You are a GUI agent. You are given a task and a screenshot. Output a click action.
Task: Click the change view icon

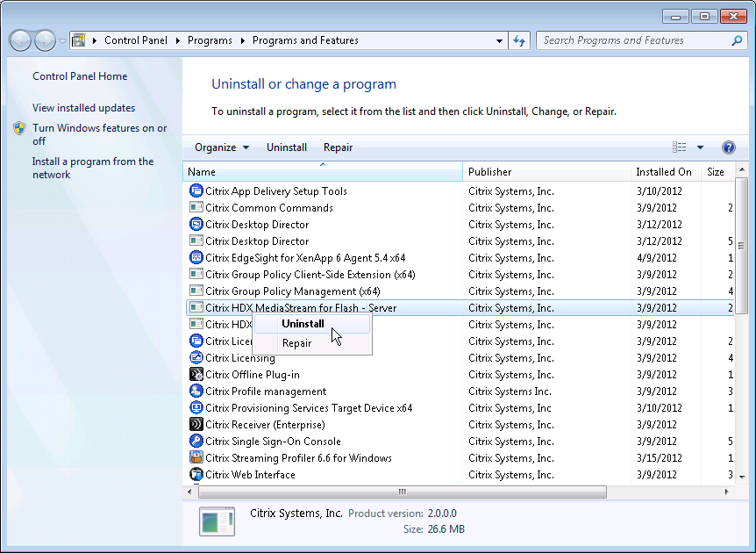click(x=680, y=147)
